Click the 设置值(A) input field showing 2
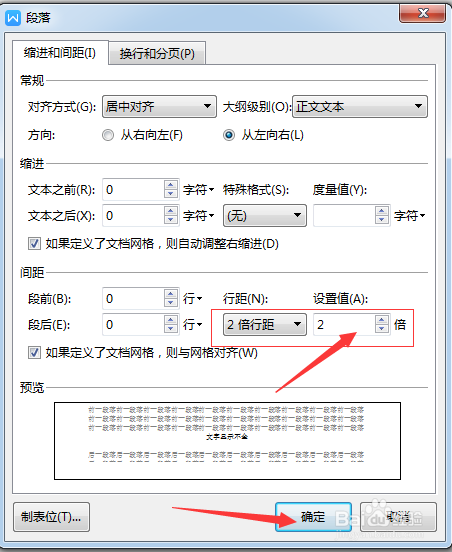 pyautogui.click(x=344, y=324)
